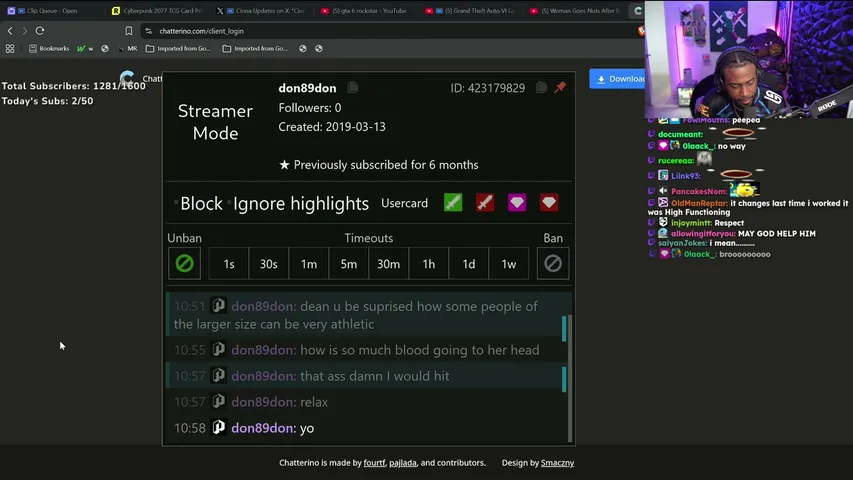853x480 pixels.
Task: Open the globe bookmark after the W bookmark
Action: (105, 48)
